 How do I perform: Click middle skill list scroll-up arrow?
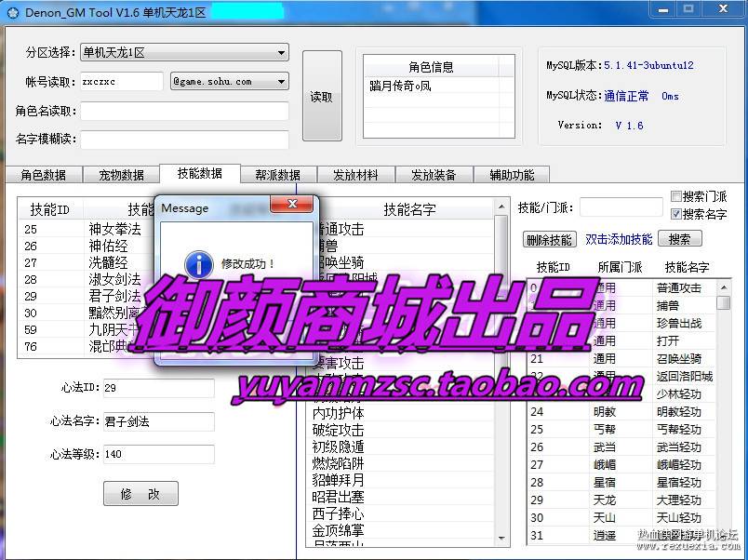pyautogui.click(x=501, y=207)
